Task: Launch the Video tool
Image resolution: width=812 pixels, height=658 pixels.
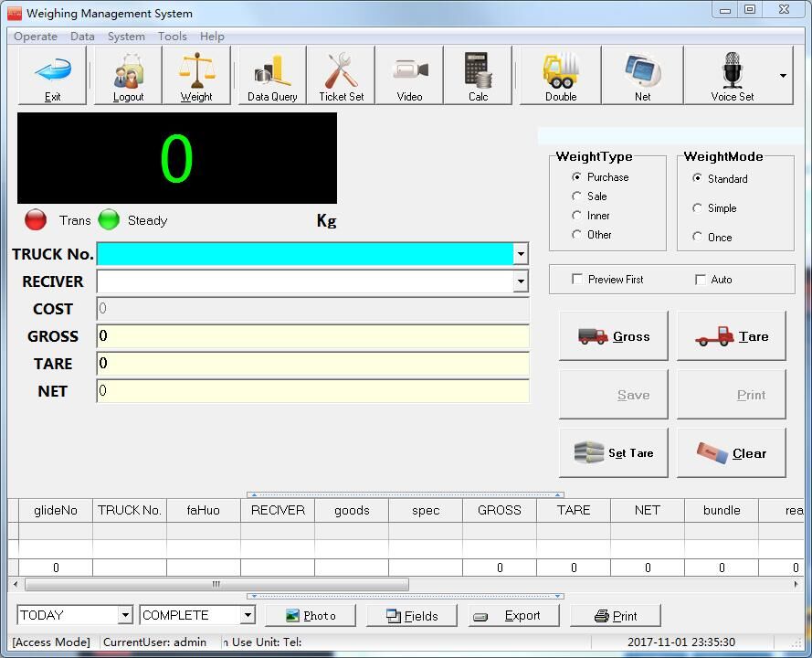Action: [x=409, y=75]
